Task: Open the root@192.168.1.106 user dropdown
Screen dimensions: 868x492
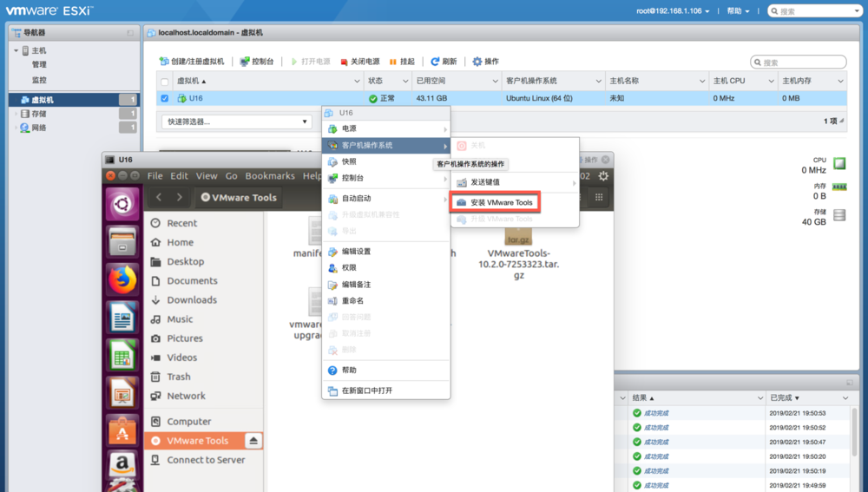Action: click(673, 11)
